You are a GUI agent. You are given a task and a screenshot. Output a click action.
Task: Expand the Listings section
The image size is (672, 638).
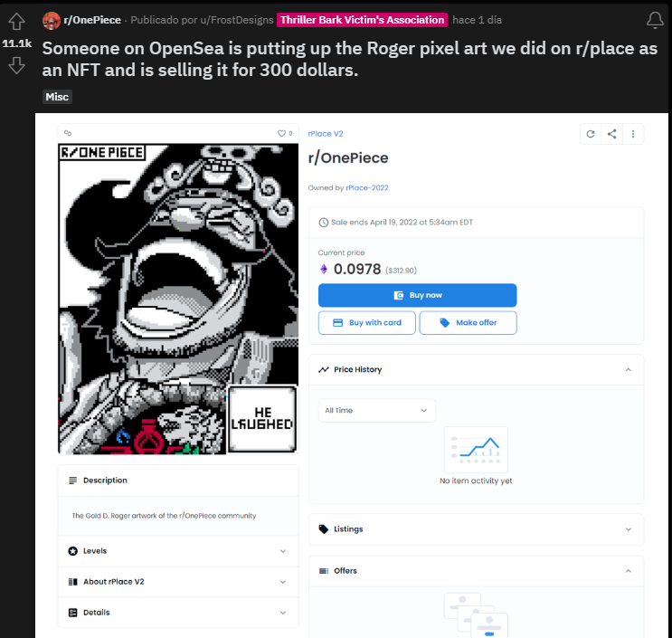[476, 529]
